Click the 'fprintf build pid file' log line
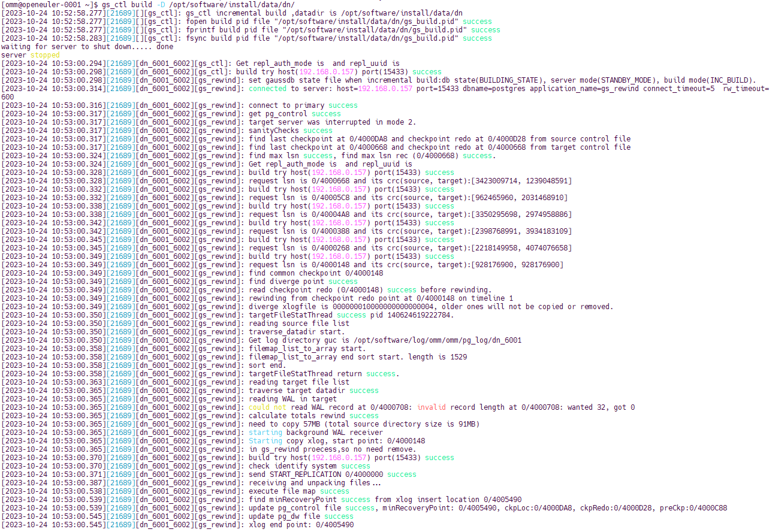Viewport: 775px width, 532px height. pos(251,29)
